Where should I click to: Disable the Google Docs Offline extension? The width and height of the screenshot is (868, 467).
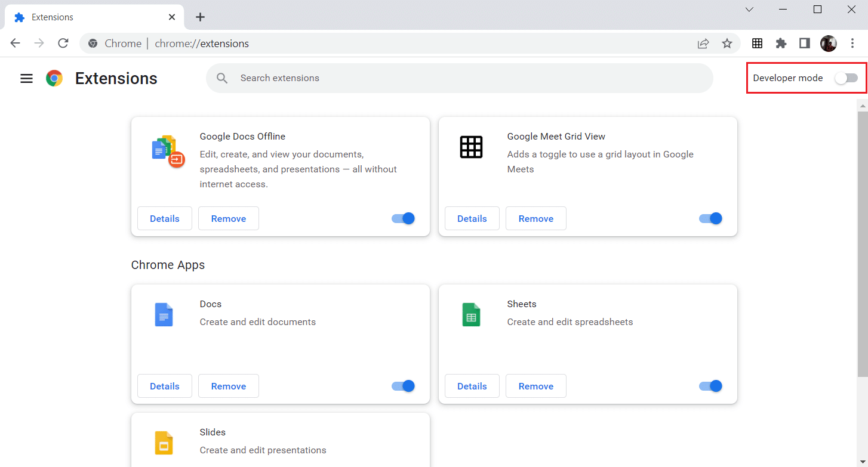pos(403,218)
